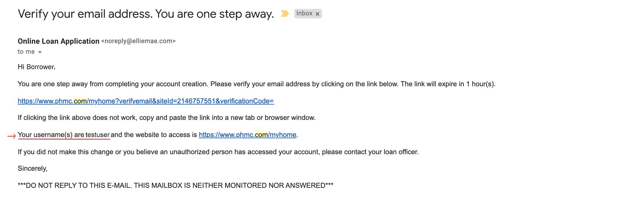Open the phmc.com/myhome website link
The image size is (644, 202).
coord(248,135)
